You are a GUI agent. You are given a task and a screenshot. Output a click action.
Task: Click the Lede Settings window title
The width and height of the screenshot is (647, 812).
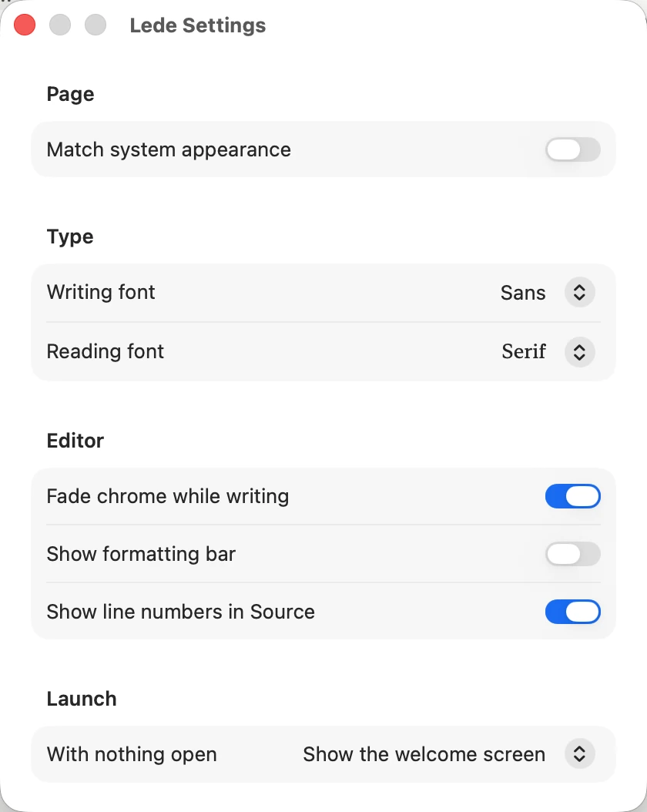click(198, 25)
